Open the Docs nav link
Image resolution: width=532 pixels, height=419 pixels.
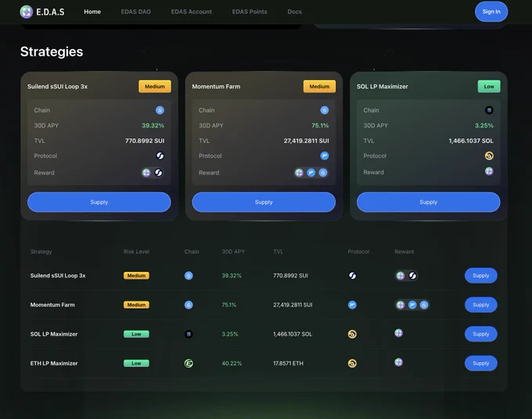pyautogui.click(x=294, y=12)
